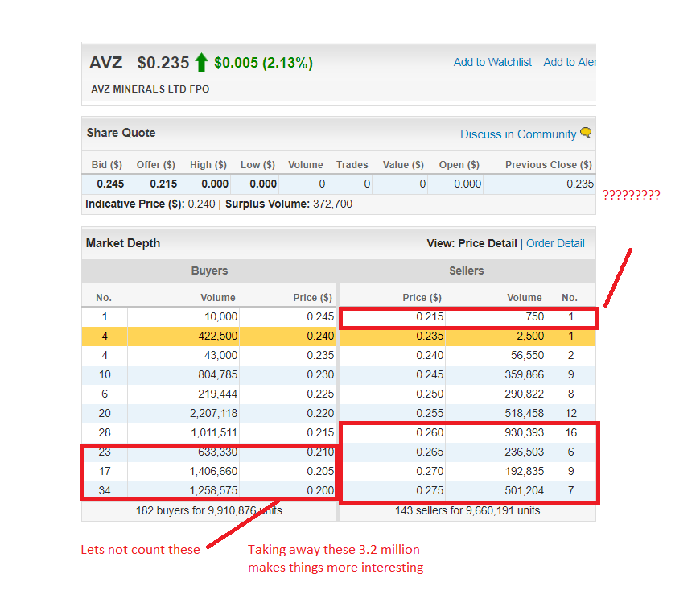
Task: Click buyer volume 1,258,575
Action: 214,490
